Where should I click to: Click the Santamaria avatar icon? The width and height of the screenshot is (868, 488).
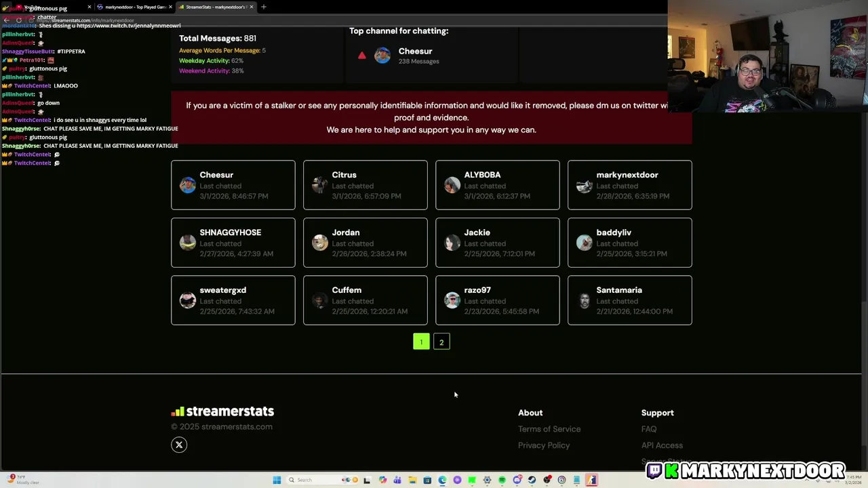click(585, 300)
